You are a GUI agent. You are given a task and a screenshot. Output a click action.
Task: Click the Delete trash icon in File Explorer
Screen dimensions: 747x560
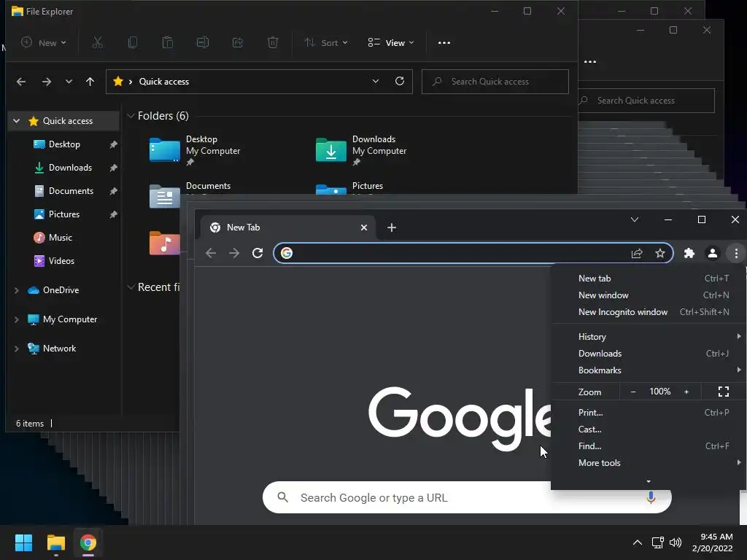(x=273, y=43)
